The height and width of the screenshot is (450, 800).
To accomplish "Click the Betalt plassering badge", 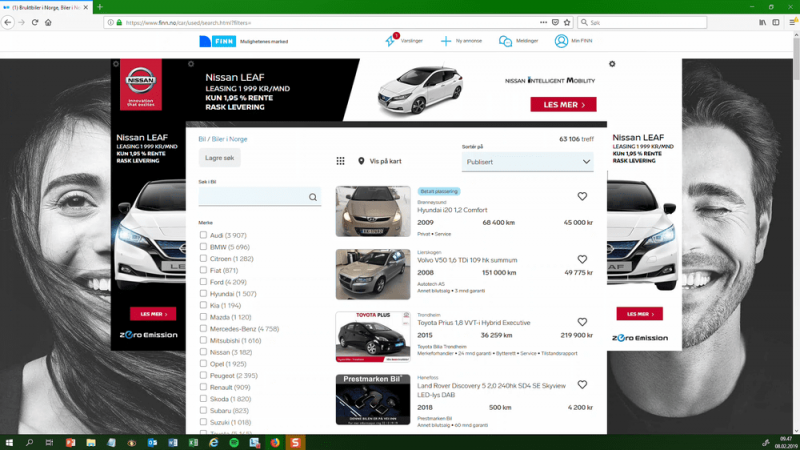I will click(x=439, y=191).
